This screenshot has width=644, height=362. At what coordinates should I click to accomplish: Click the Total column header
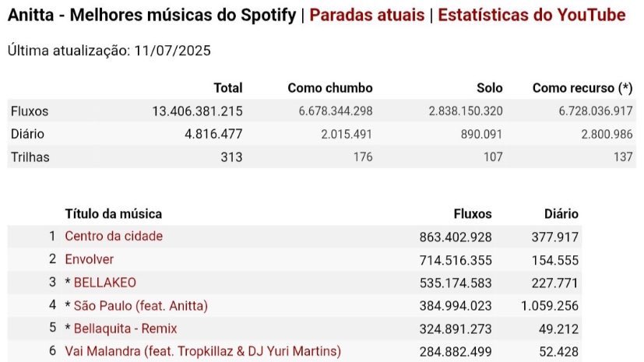(x=228, y=88)
